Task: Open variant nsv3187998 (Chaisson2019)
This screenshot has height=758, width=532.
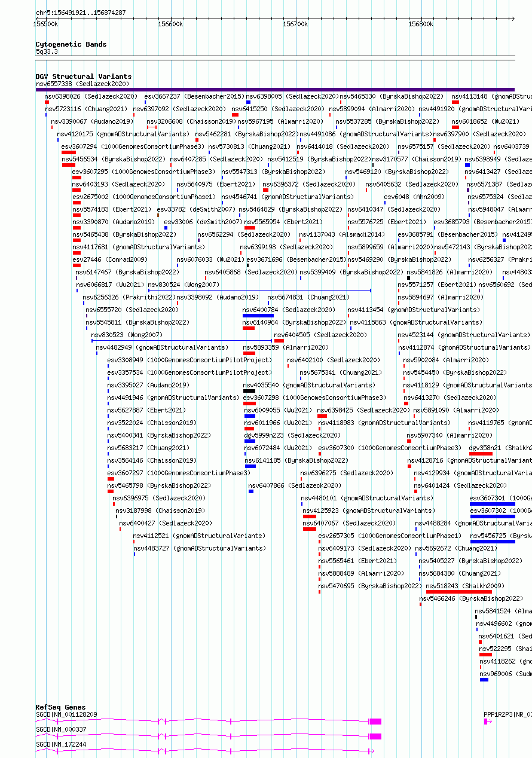Action: click(160, 511)
